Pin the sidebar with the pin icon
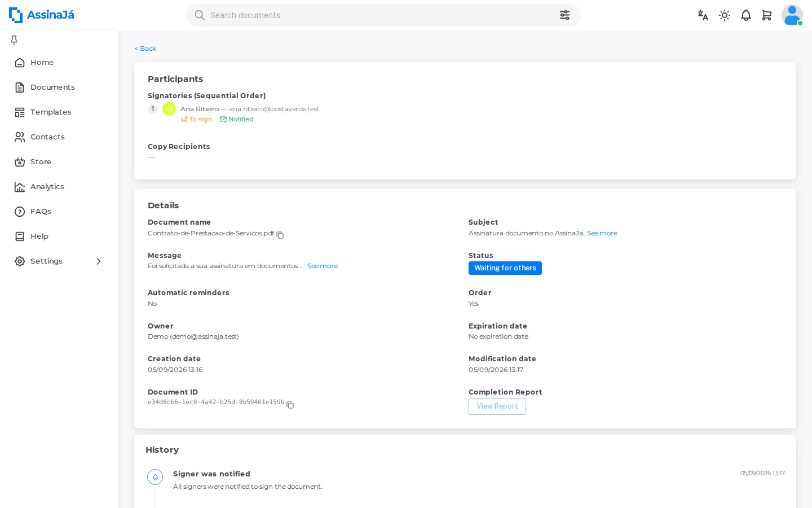This screenshot has height=508, width=812. (14, 40)
